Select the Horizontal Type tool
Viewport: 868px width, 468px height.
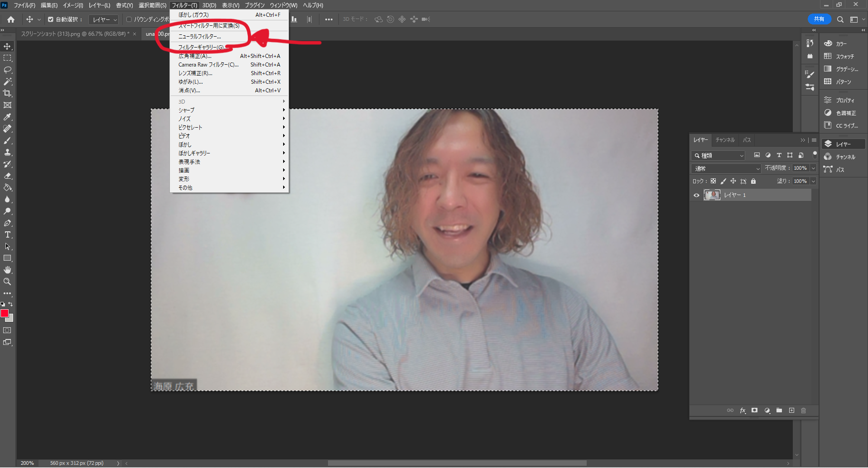tap(7, 234)
